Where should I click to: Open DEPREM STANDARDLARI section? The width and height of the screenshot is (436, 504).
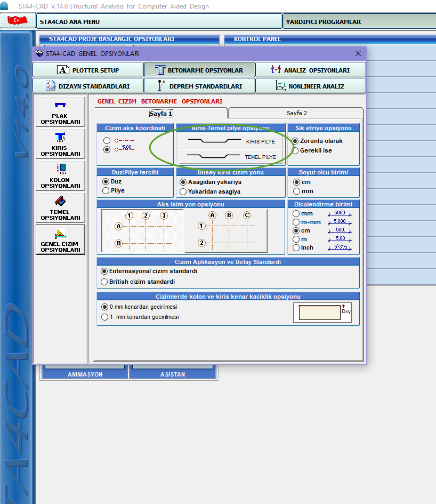199,86
